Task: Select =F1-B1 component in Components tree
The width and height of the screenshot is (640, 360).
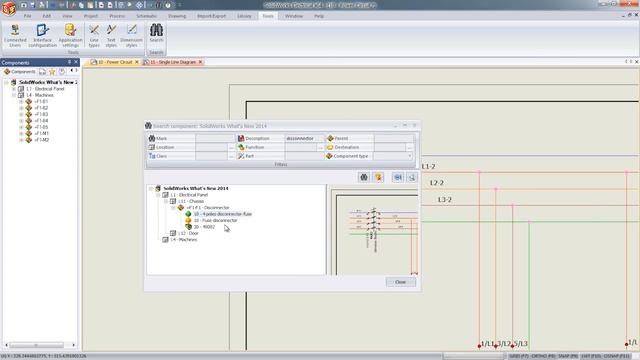Action: [41, 101]
